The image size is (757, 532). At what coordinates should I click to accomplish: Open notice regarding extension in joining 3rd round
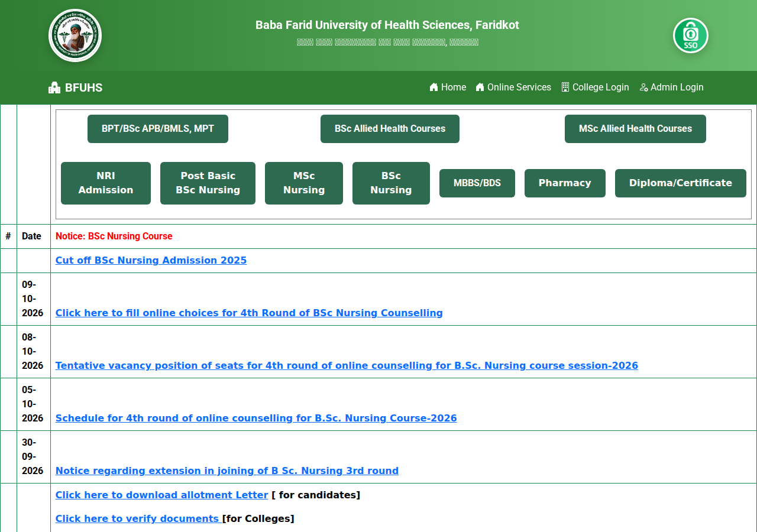227,471
